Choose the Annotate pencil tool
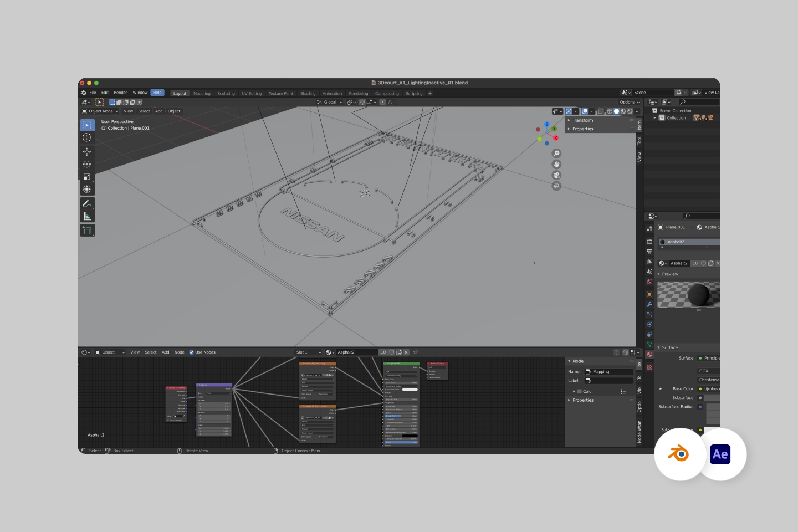 click(x=87, y=203)
